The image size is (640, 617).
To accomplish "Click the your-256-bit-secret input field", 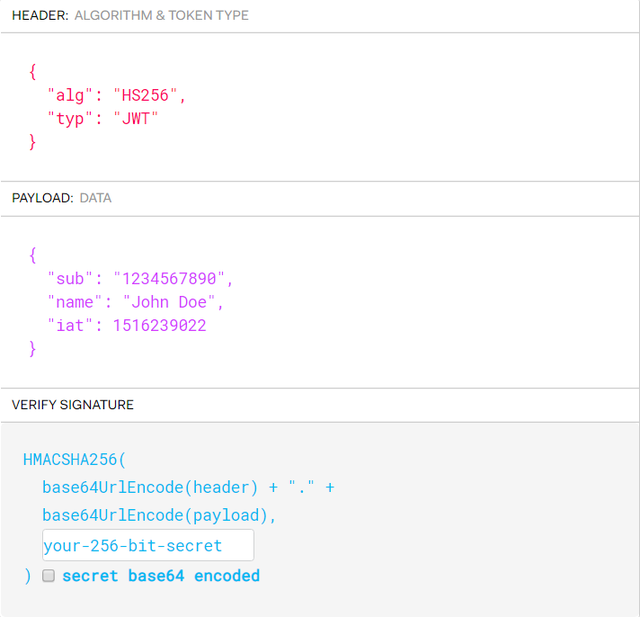I will [x=148, y=545].
